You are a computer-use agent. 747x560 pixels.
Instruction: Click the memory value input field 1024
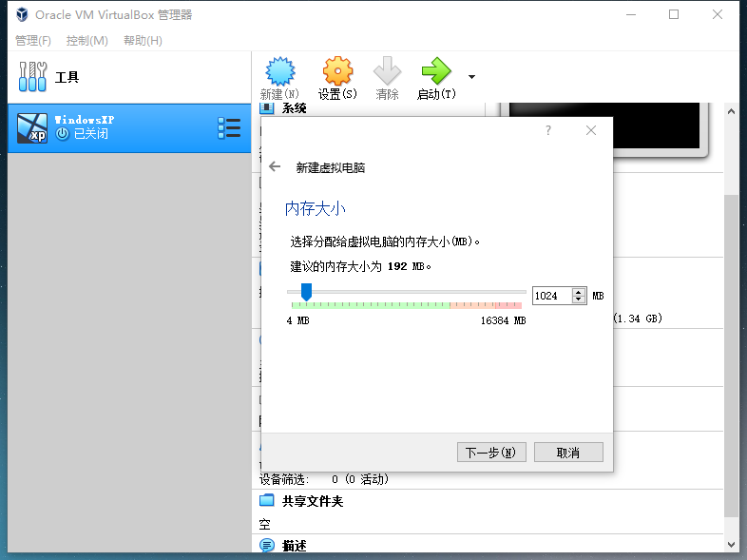[x=551, y=296]
